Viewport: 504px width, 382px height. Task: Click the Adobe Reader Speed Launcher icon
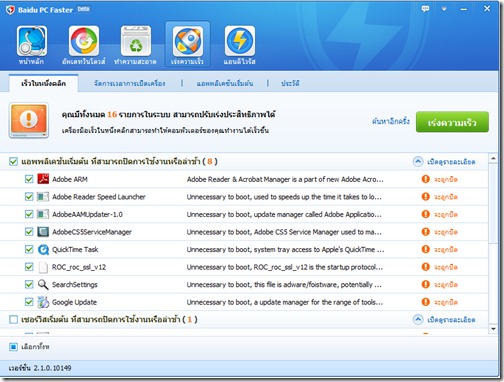coord(43,197)
